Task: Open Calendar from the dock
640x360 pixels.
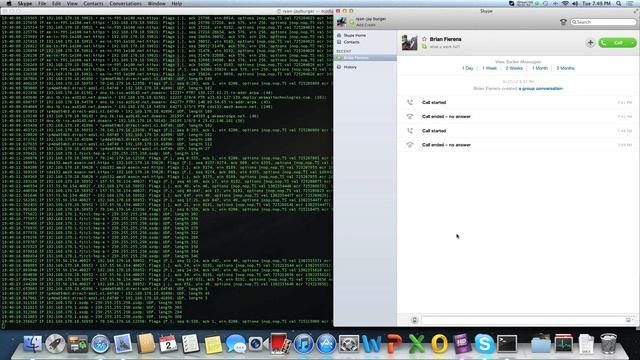Action: pos(168,344)
